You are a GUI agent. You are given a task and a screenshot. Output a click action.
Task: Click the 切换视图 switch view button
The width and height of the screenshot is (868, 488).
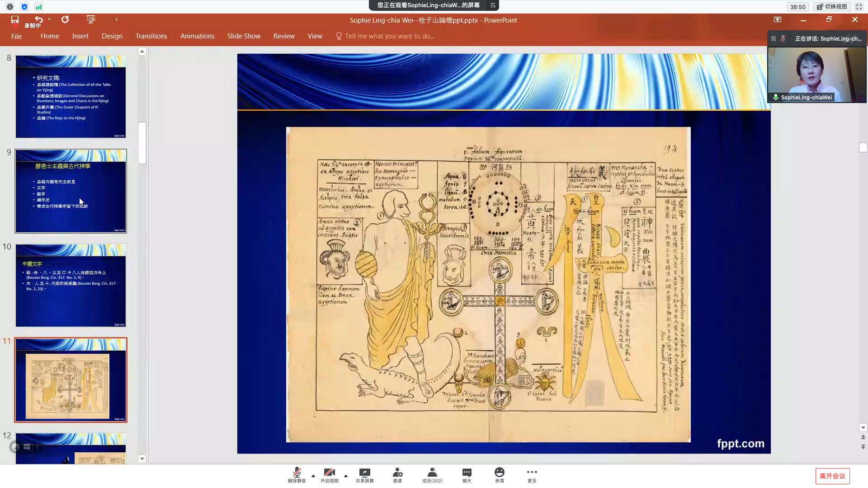point(832,7)
